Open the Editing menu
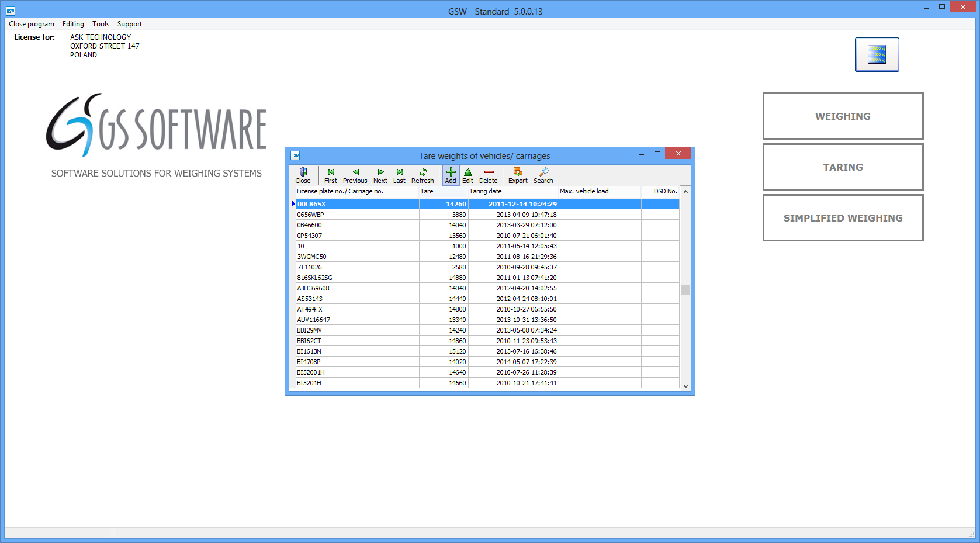980x543 pixels. tap(73, 24)
